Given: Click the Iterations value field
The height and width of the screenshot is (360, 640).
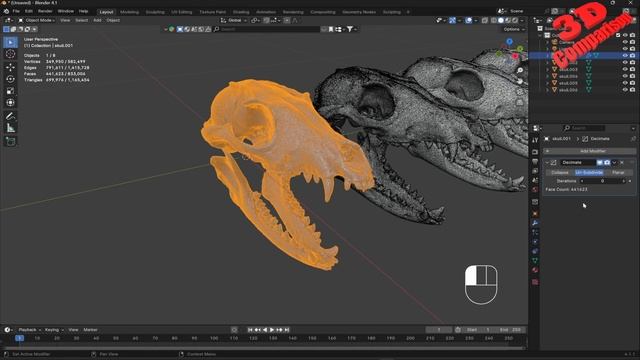Looking at the screenshot, I should pyautogui.click(x=602, y=181).
